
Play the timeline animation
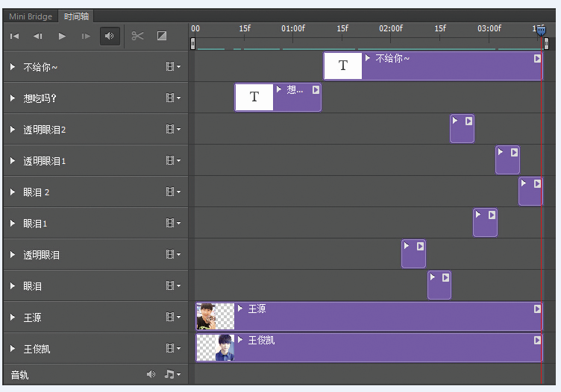62,36
